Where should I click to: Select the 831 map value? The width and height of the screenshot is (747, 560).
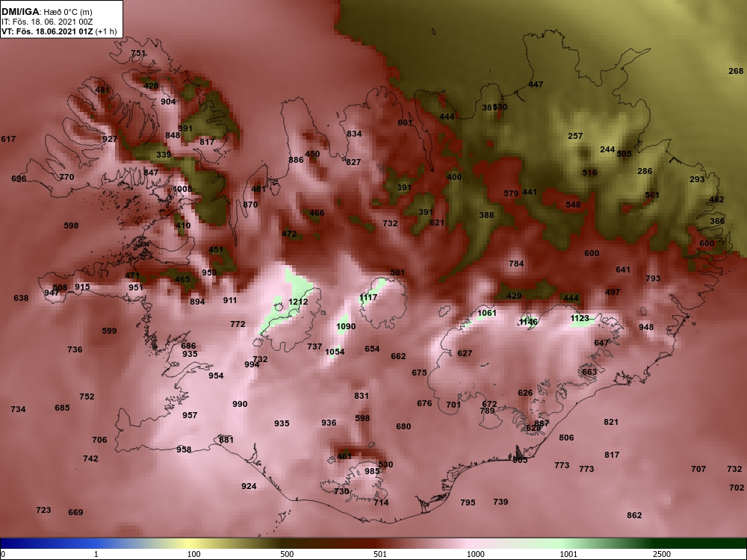362,396
